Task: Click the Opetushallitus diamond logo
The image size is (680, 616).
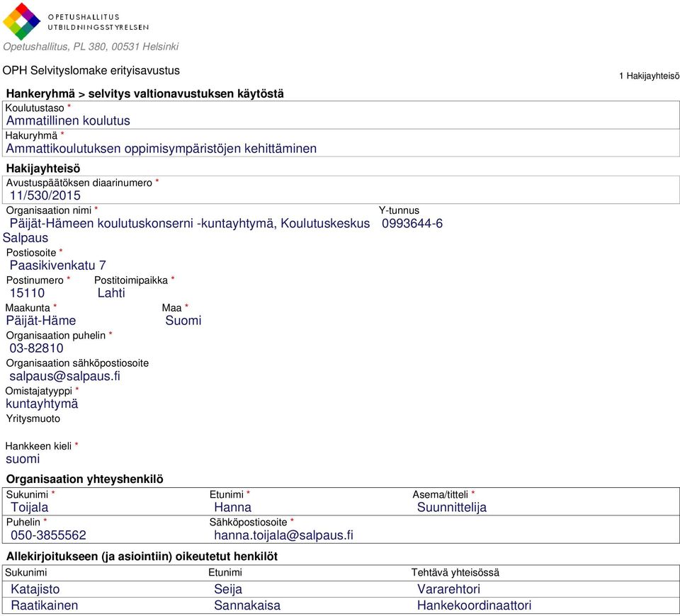Action: click(x=21, y=21)
